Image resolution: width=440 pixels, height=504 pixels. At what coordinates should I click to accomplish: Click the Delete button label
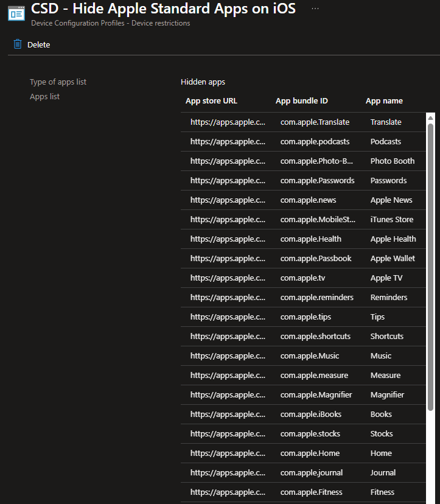[38, 44]
